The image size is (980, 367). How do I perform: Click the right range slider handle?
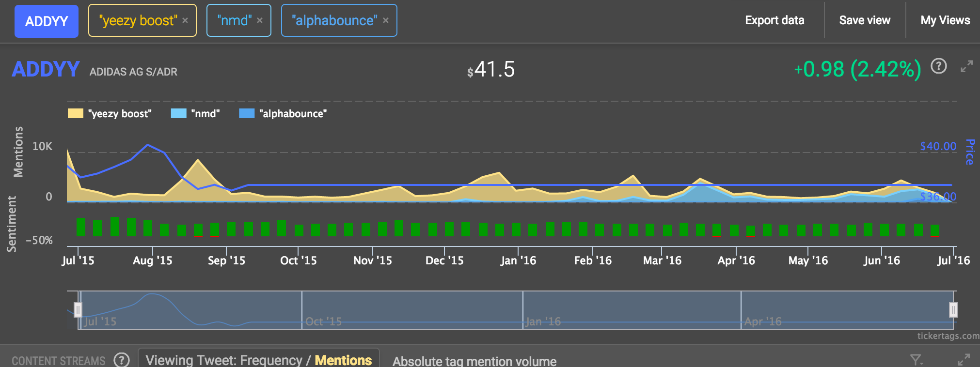point(953,309)
